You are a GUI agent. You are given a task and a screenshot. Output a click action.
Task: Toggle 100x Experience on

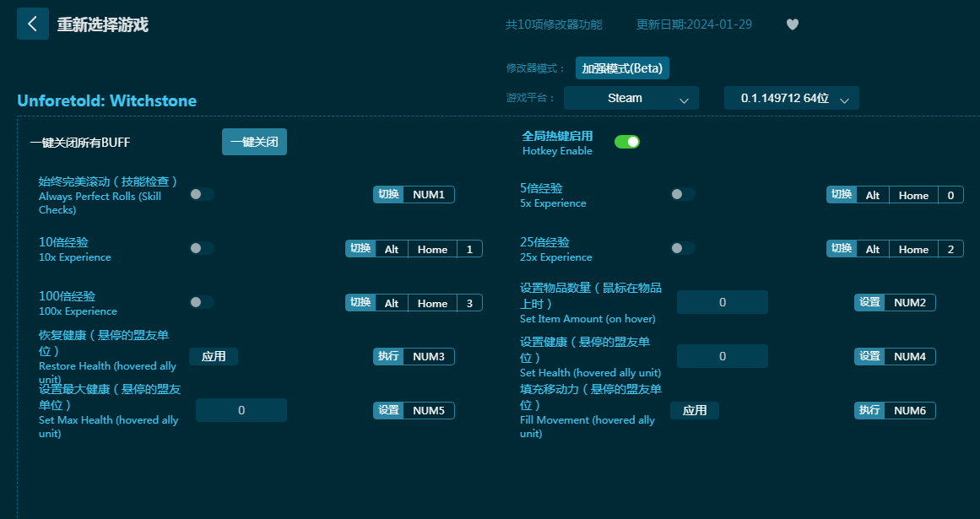click(202, 302)
